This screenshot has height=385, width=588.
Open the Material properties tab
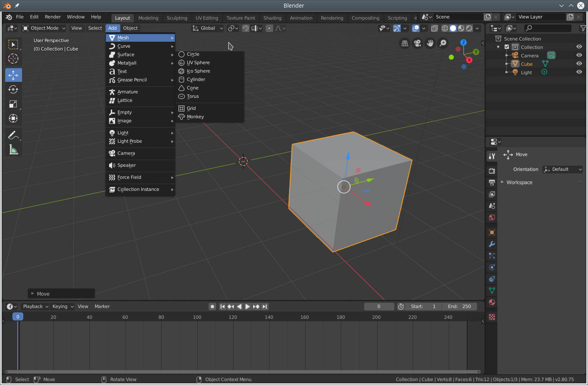pyautogui.click(x=492, y=302)
